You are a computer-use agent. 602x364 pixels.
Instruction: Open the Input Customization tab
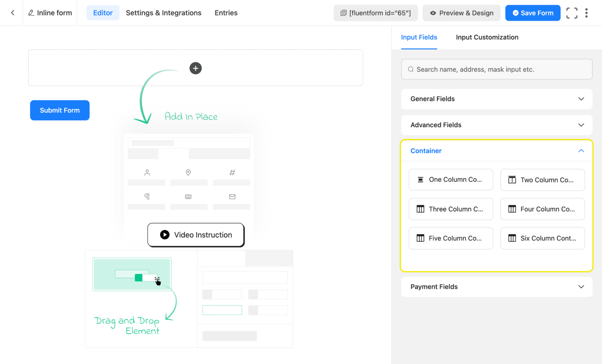[x=487, y=37]
